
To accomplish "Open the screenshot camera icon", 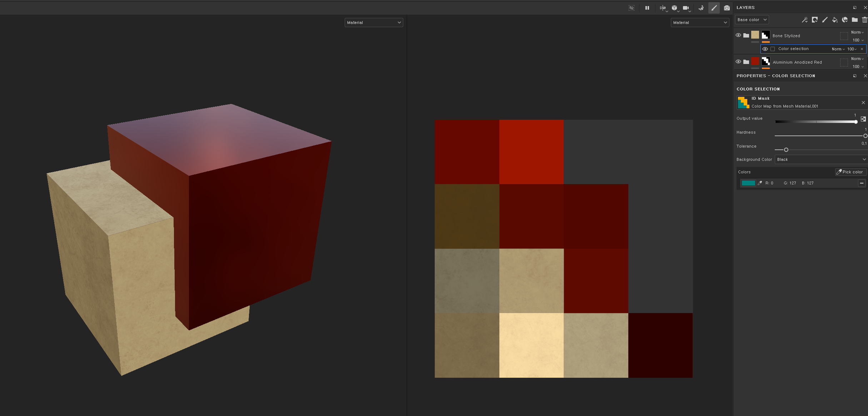I will (x=727, y=8).
